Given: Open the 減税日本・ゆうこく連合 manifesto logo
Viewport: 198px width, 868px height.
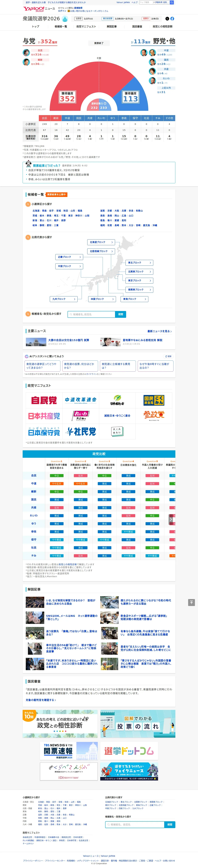Looking at the screenshot, I should pyautogui.click(x=117, y=416).
